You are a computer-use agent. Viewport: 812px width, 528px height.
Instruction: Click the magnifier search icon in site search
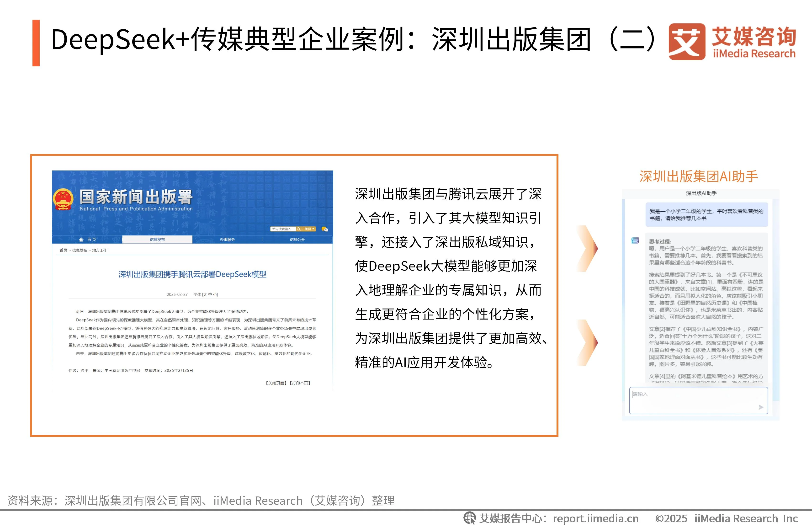298,229
